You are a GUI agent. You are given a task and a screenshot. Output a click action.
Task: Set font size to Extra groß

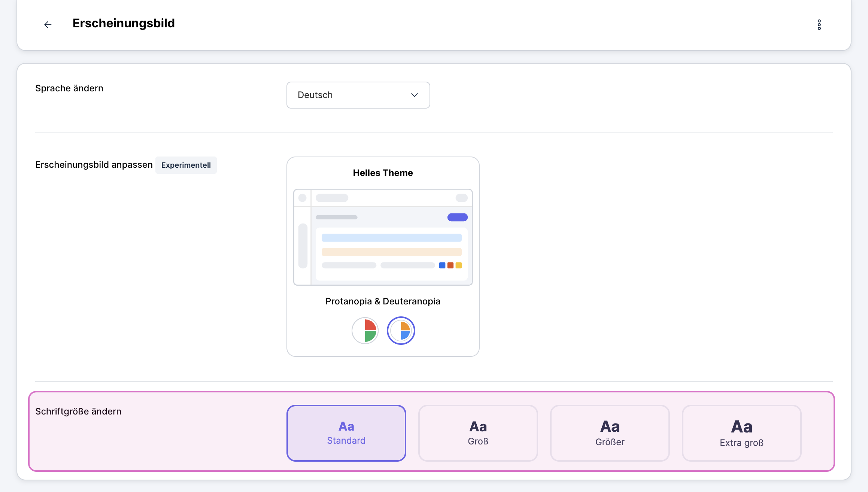741,433
